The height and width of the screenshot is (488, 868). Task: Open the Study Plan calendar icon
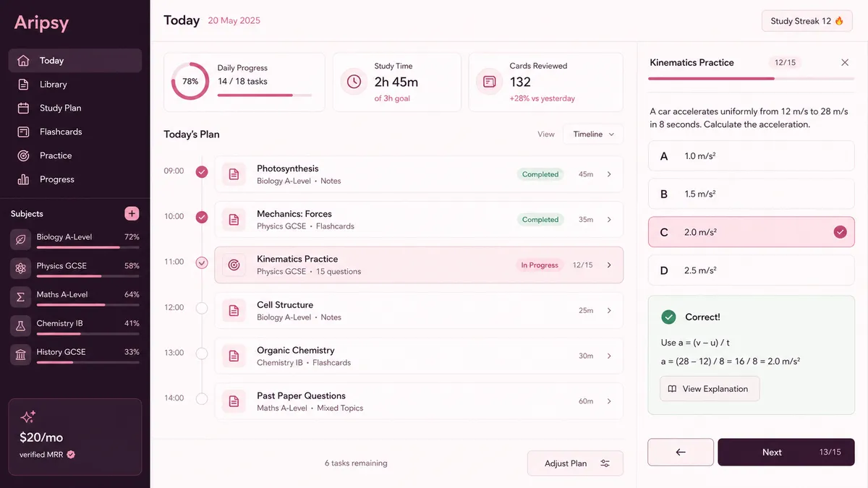(23, 108)
